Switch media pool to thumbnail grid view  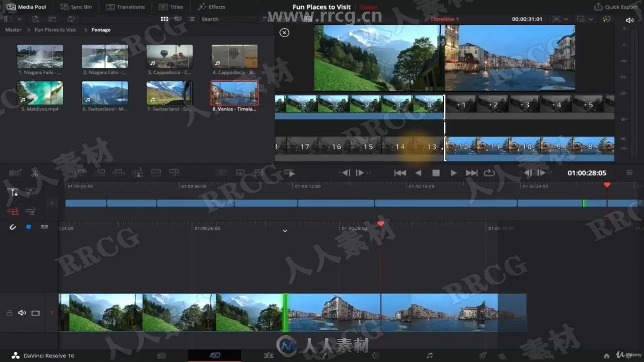pos(165,19)
